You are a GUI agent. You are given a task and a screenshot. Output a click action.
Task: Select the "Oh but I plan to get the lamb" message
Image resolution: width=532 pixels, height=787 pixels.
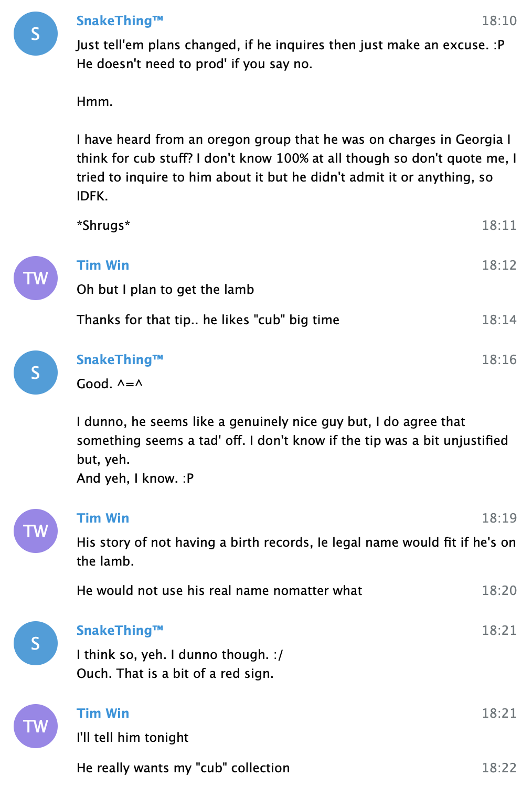[x=165, y=290]
